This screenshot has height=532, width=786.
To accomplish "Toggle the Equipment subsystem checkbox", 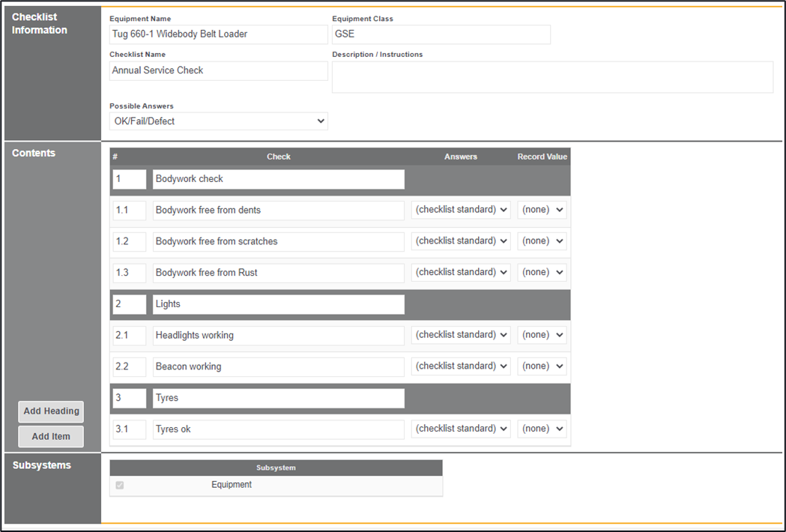I will coord(120,486).
